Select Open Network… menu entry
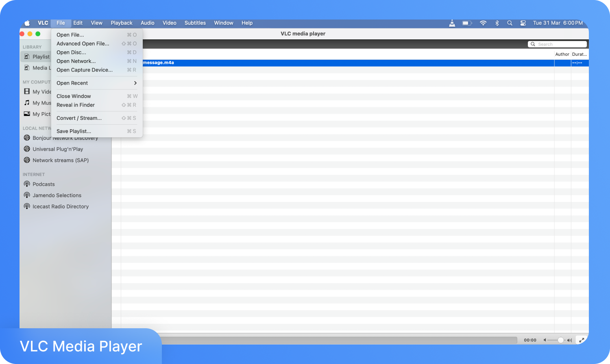Viewport: 610px width, 364px height. (76, 61)
